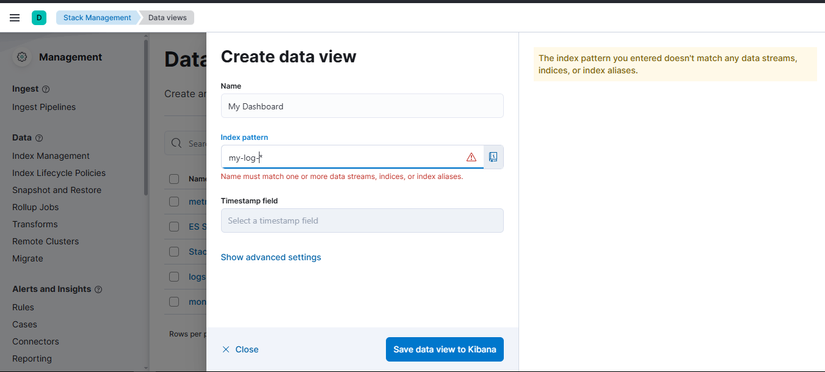825x372 pixels.
Task: Click the Management gear icon
Action: tap(22, 57)
